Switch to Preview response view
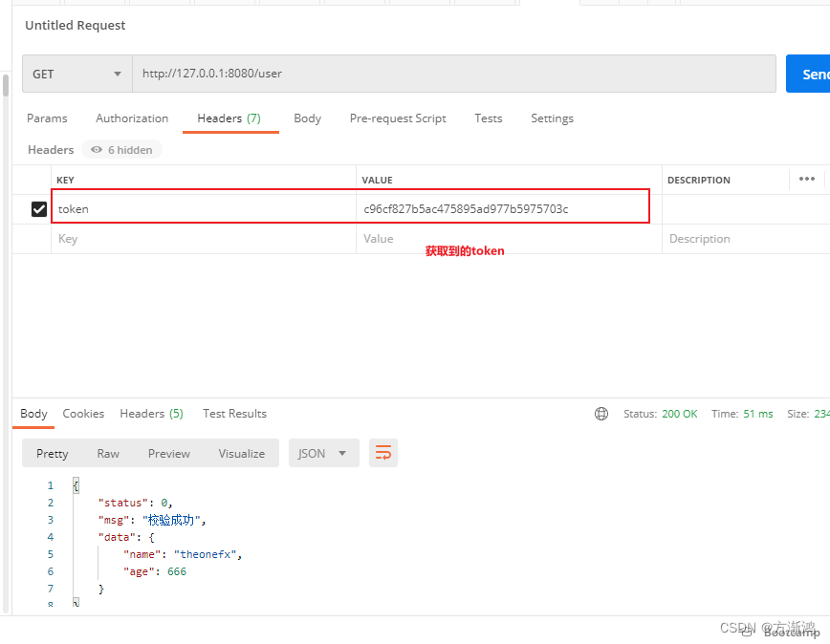 click(169, 454)
